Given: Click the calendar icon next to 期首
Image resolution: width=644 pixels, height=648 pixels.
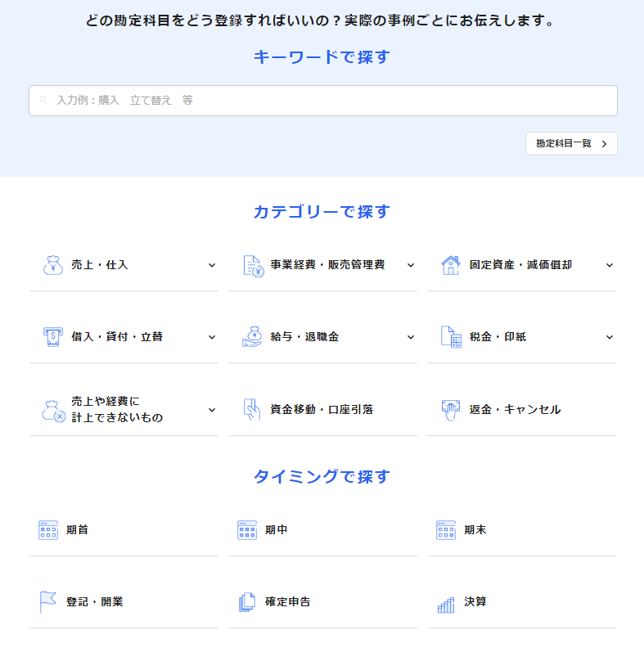Looking at the screenshot, I should pos(48,530).
